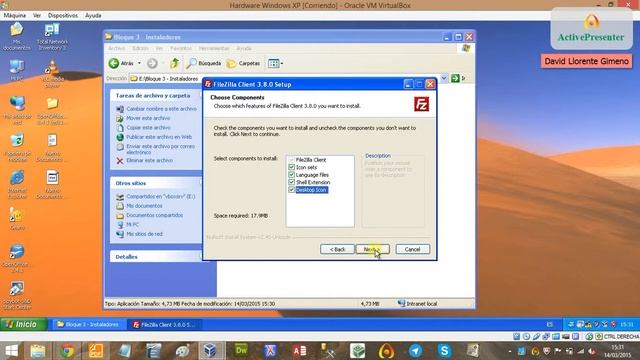Viewport: 640px width, 360px height.
Task: Click the Back button in setup
Action: tap(337, 249)
